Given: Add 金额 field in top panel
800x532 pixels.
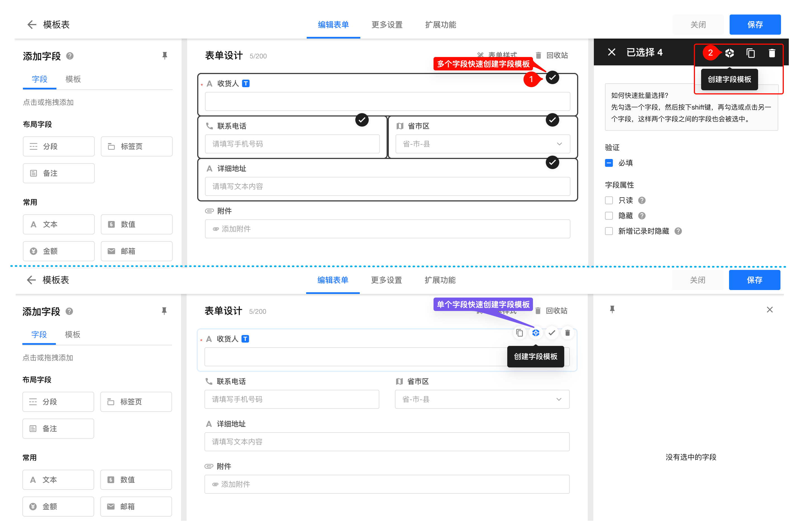Looking at the screenshot, I should [x=59, y=251].
